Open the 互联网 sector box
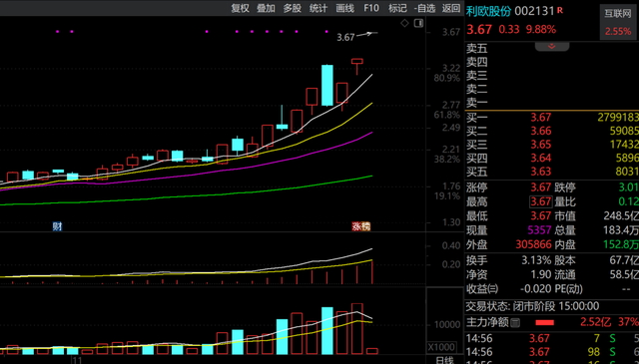639x364 pixels. [617, 22]
